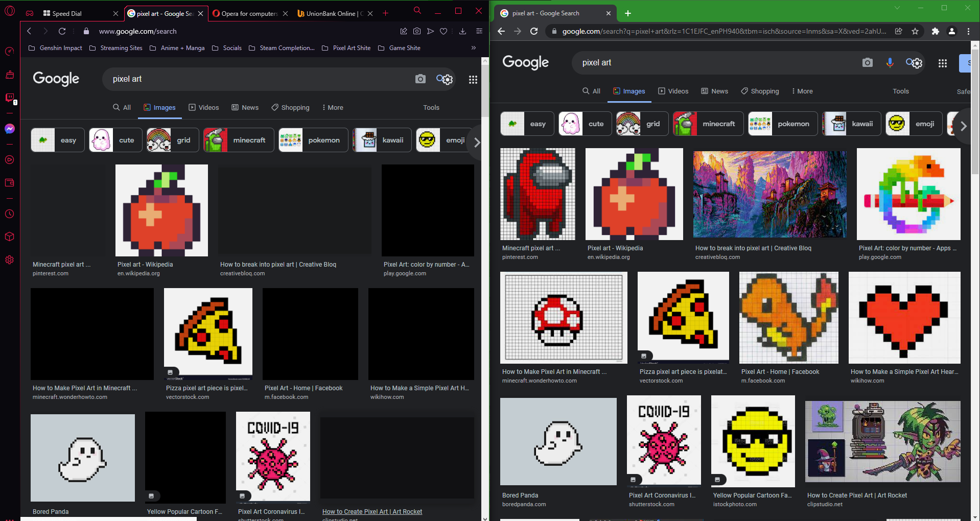980x521 pixels.
Task: Reload page in Opera window
Action: tap(62, 31)
